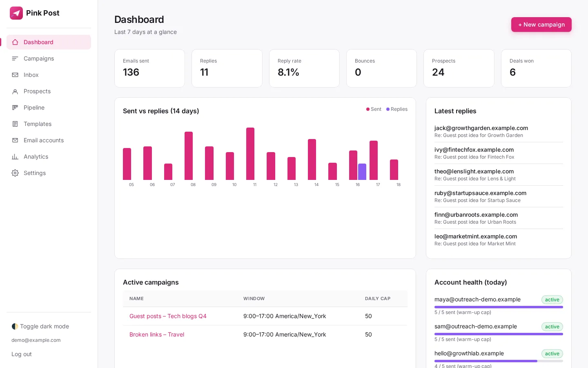Image resolution: width=588 pixels, height=368 pixels.
Task: Click the Deals won 6 card
Action: 536,68
